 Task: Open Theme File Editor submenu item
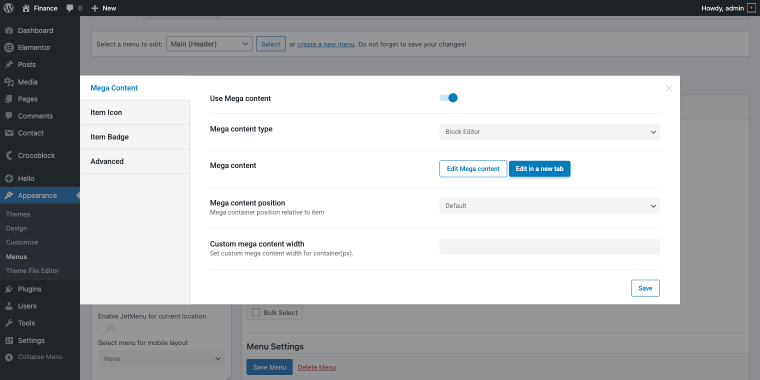pos(32,271)
